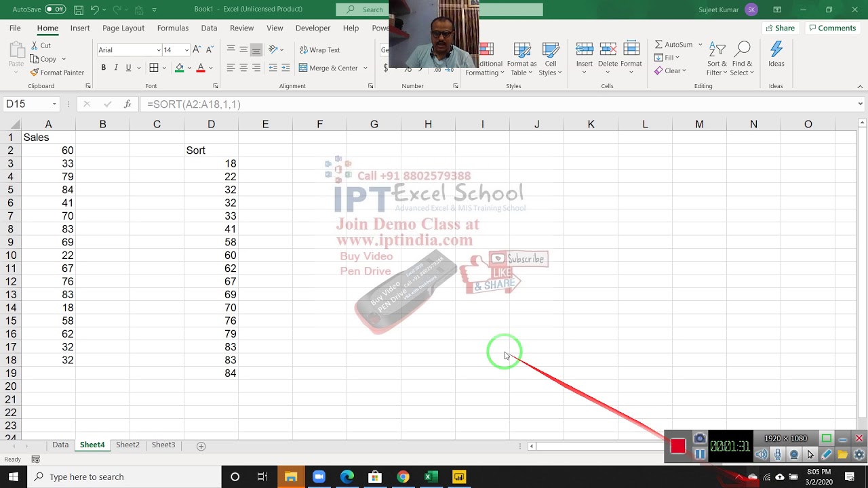
Task: Click the Increase Indent icon
Action: (x=285, y=68)
